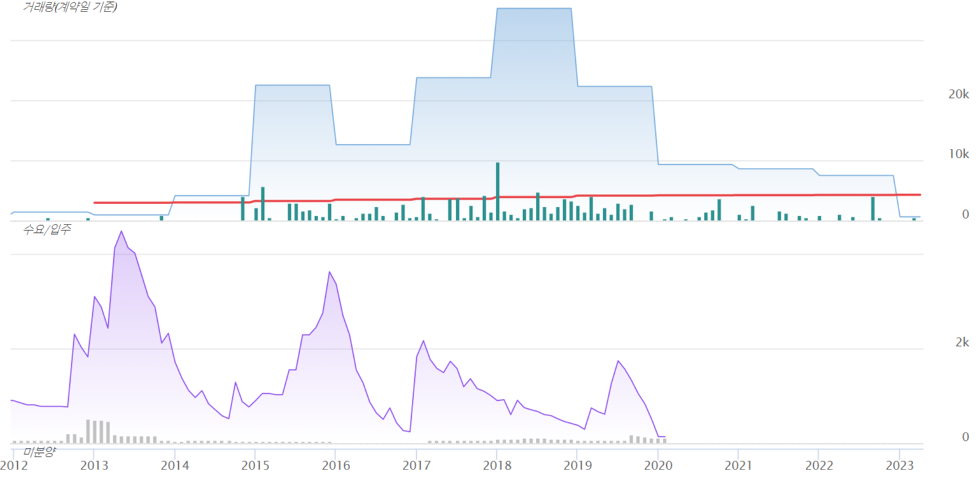Click the 수요/입주 chart label
The image size is (980, 486).
47,229
